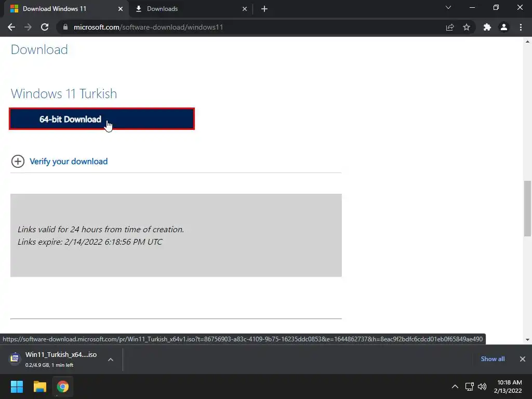532x399 pixels.
Task: Click the Chrome taskbar icon
Action: [x=63, y=387]
